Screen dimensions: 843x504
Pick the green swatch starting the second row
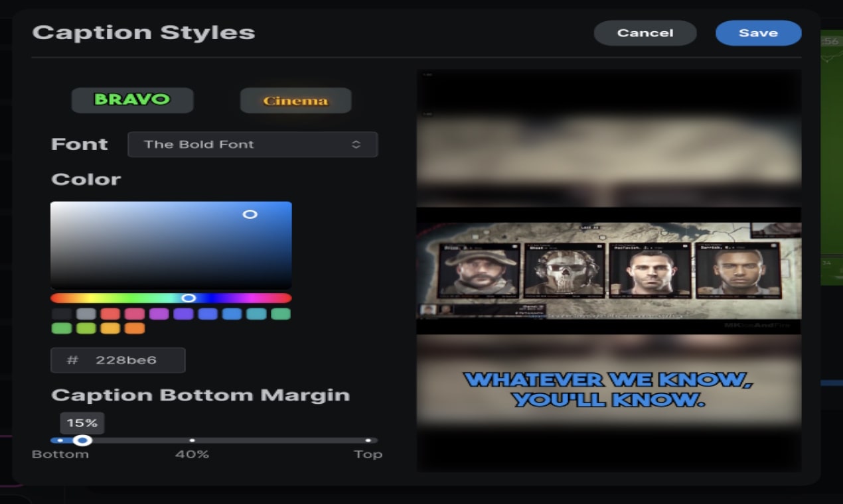point(62,328)
